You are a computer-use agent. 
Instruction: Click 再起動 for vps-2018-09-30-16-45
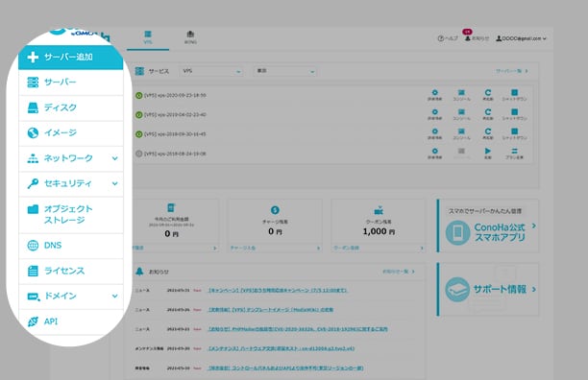488,134
